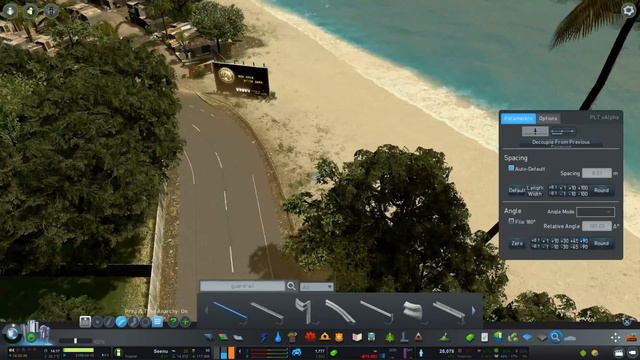
Task: Select the highlighted curved line draw mode
Action: (x=121, y=322)
